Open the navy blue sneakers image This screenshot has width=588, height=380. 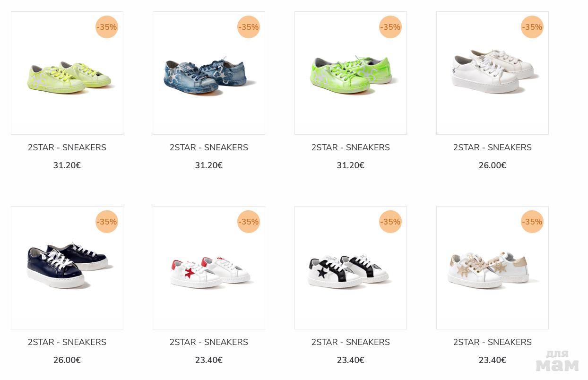pos(67,268)
